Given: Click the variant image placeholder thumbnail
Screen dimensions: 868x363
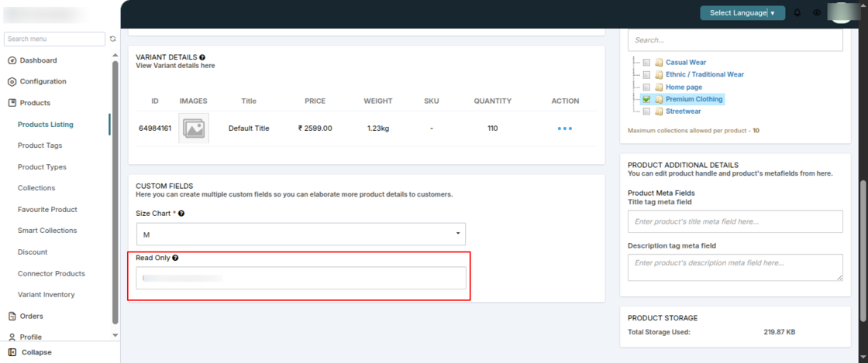Looking at the screenshot, I should [x=194, y=128].
